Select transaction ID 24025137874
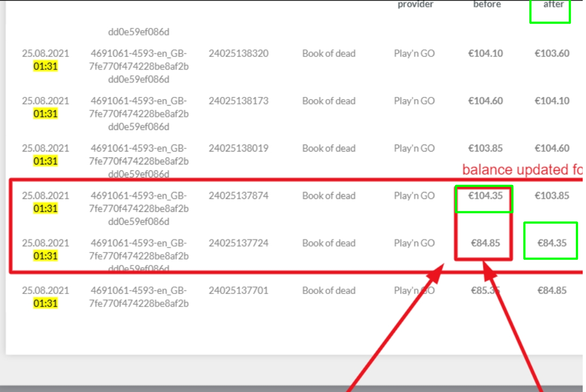Image resolution: width=586 pixels, height=392 pixels. point(238,196)
